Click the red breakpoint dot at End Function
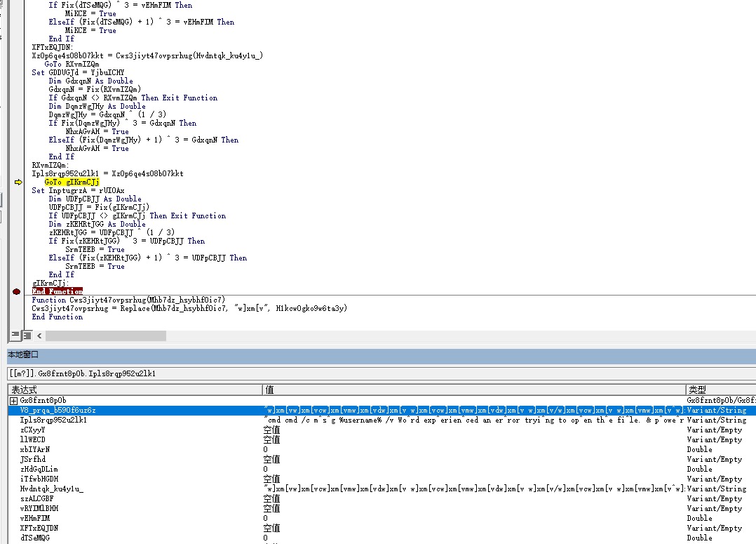756x544 pixels. coord(16,291)
